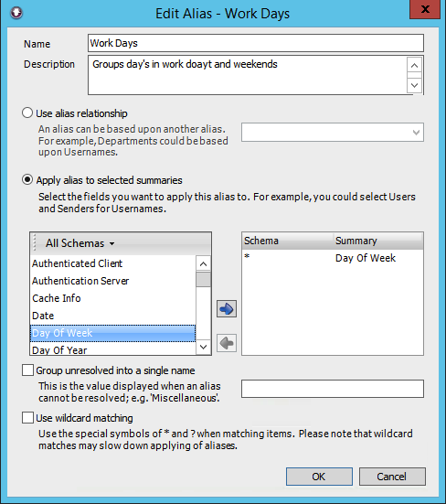This screenshot has height=504, width=446.
Task: Click the blue add-to-selected arrow icon
Action: (x=227, y=309)
